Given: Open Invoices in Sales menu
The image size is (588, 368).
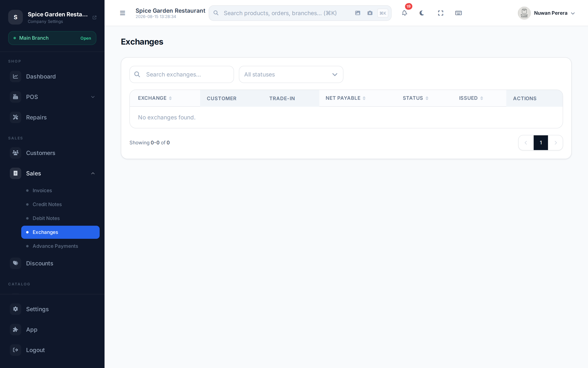Looking at the screenshot, I should (60, 191).
